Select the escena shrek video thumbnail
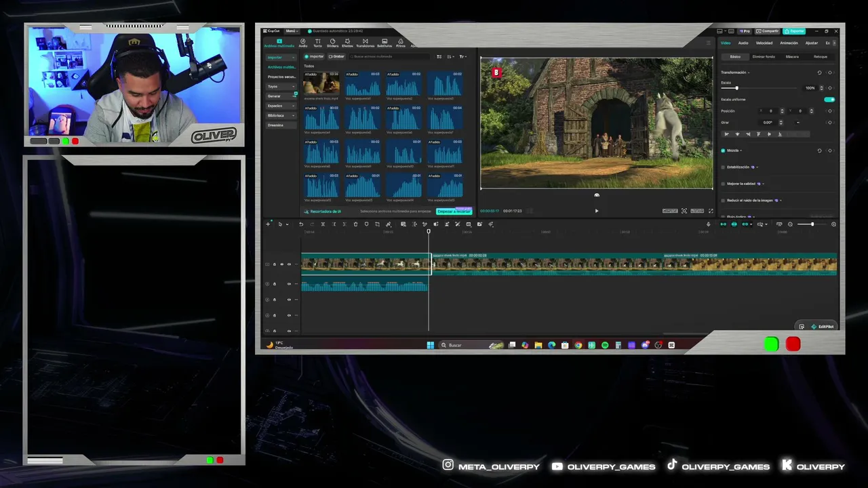 (x=321, y=84)
